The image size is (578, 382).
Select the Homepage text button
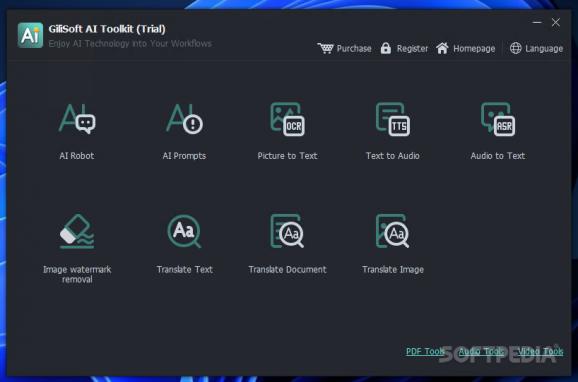pos(474,49)
